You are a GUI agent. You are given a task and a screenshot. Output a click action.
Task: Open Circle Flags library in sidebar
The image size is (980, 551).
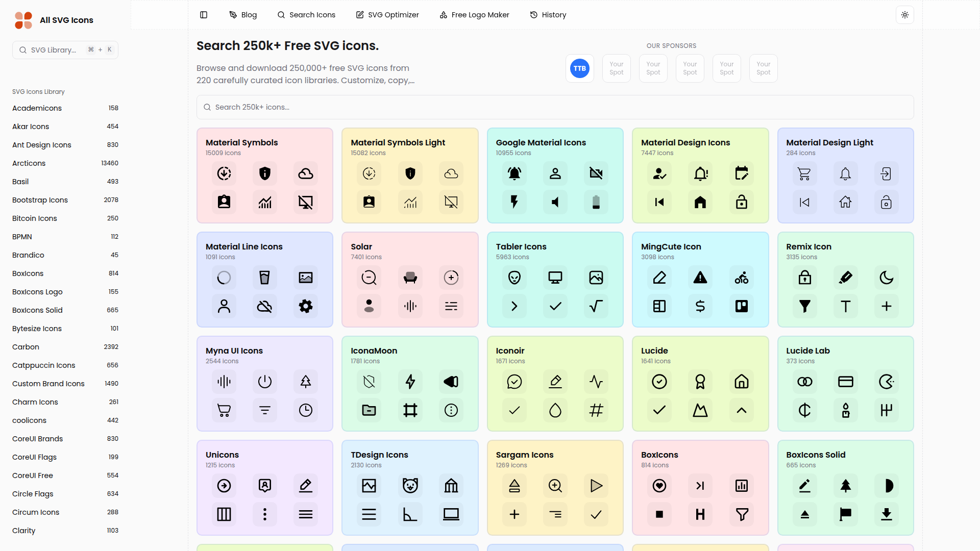65,494
